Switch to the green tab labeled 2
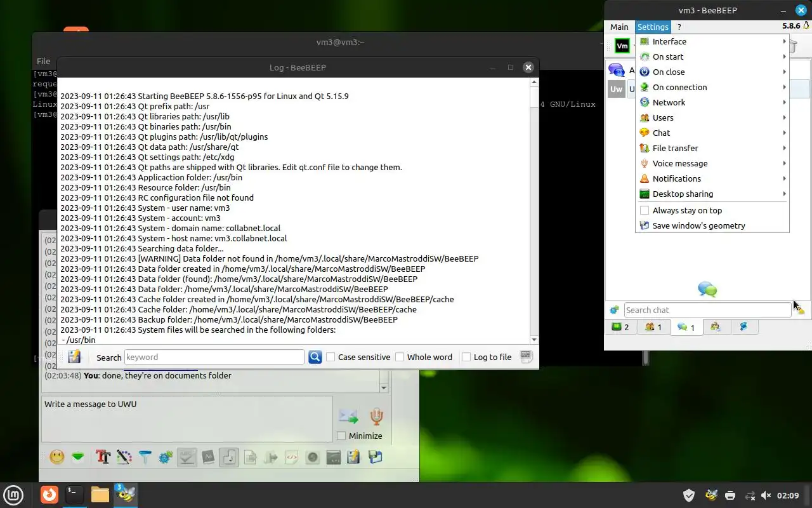 tap(620, 327)
